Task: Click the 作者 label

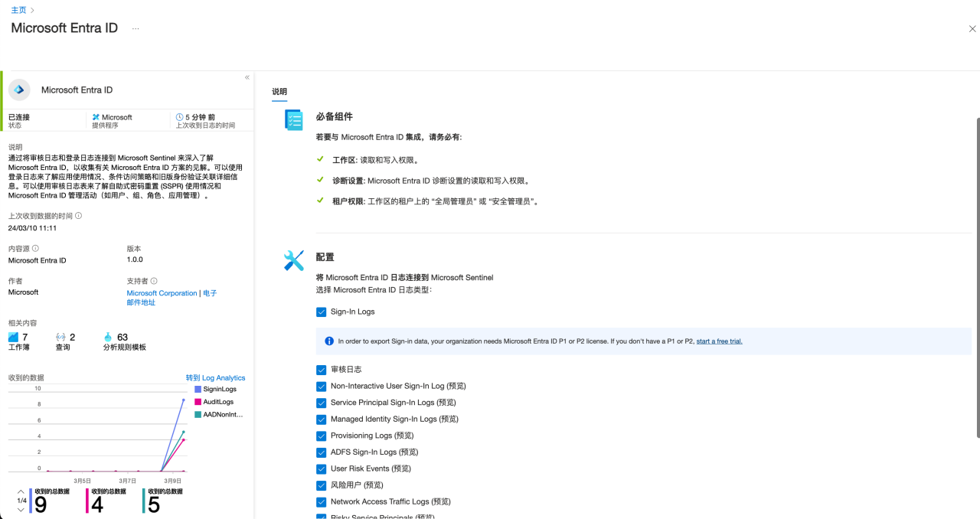Action: coord(15,281)
